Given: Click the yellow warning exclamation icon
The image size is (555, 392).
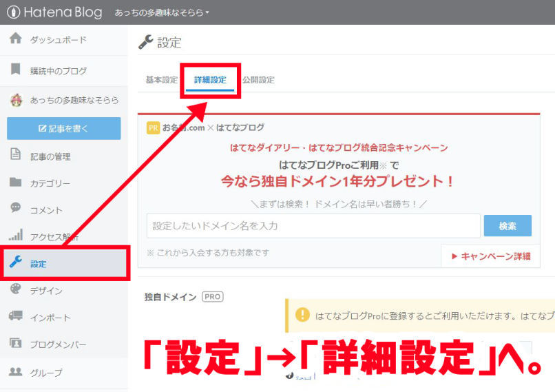Looking at the screenshot, I should 302,314.
